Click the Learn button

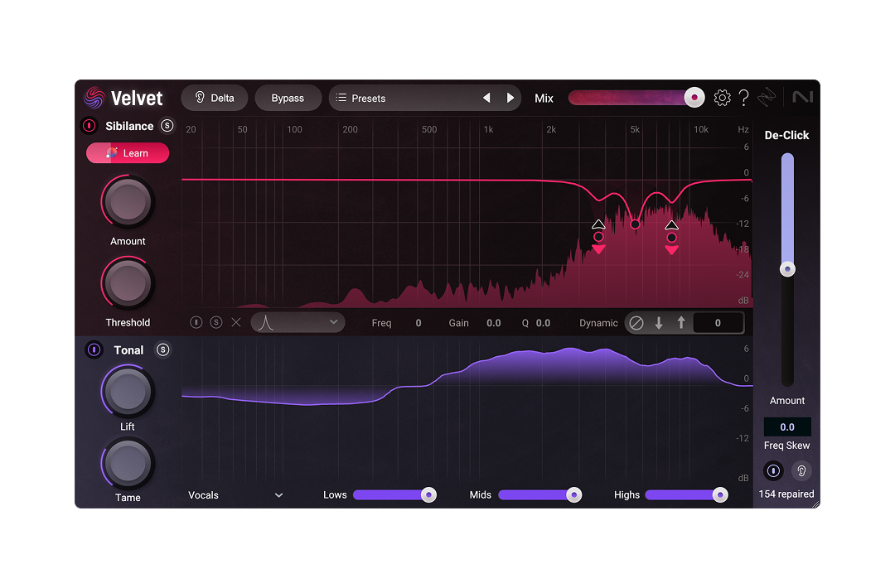(x=128, y=153)
